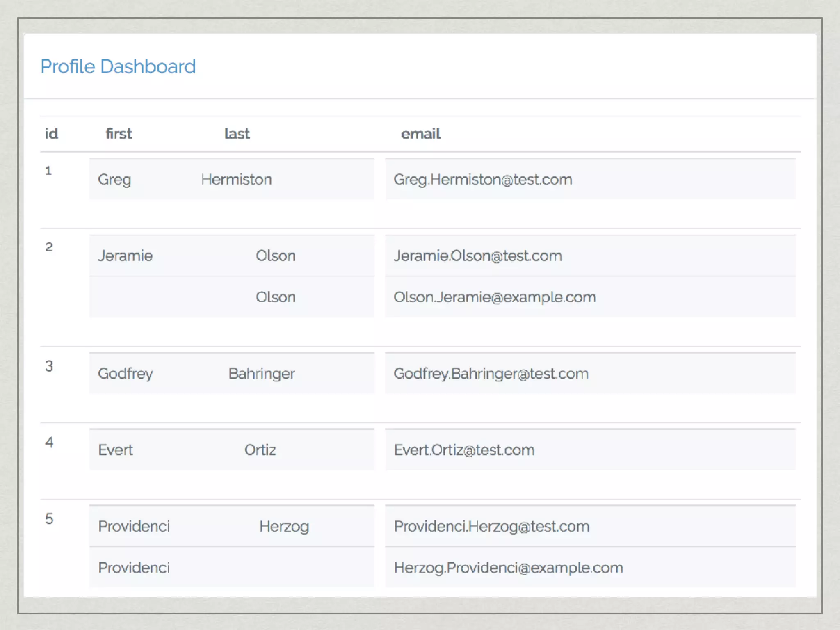Click Olson.Jeramie@example.com email
840x630 pixels.
point(495,297)
